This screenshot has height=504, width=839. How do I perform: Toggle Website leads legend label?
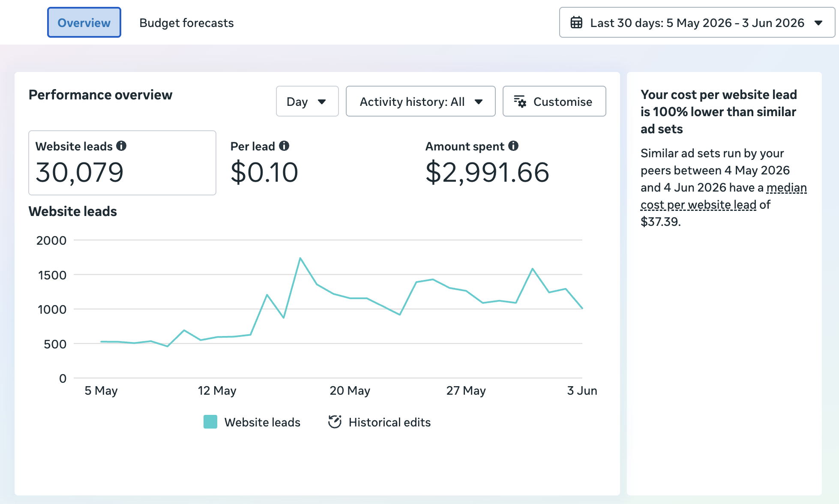262,423
